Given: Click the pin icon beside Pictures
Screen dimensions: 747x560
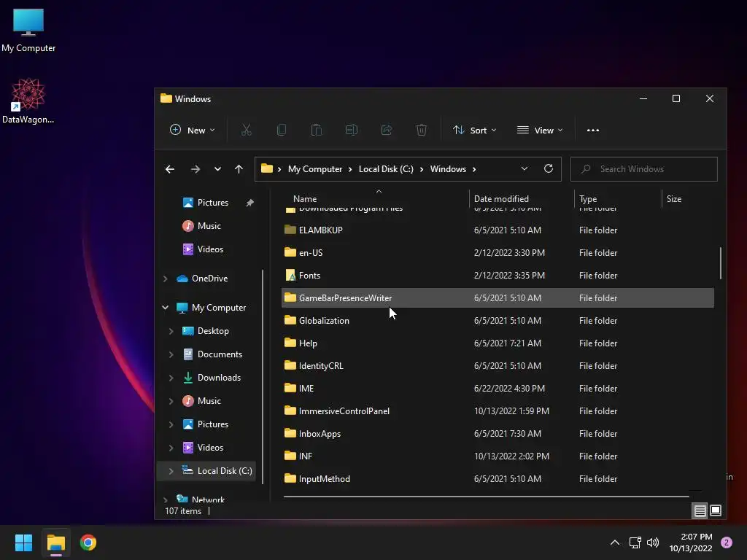Looking at the screenshot, I should point(249,203).
